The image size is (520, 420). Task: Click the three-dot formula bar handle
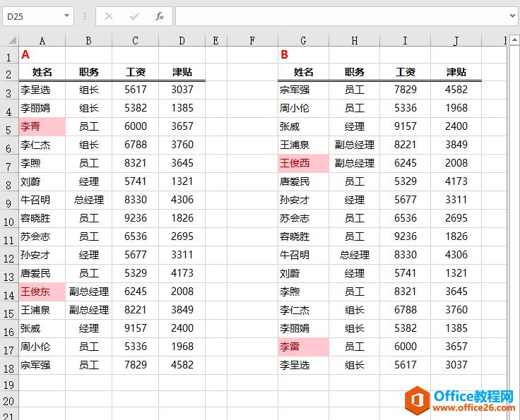85,16
